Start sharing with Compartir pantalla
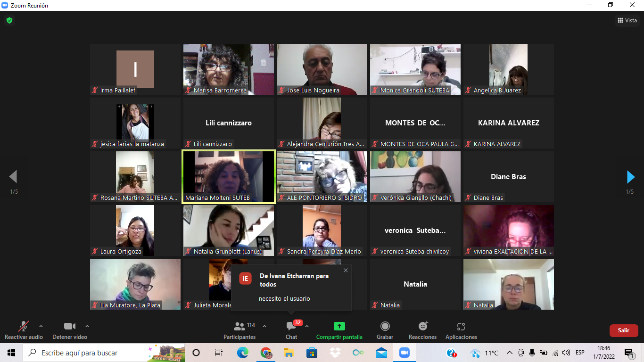The image size is (644, 362). (x=339, y=329)
